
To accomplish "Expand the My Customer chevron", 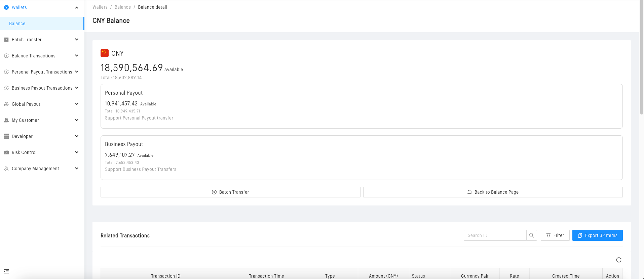I will (77, 120).
